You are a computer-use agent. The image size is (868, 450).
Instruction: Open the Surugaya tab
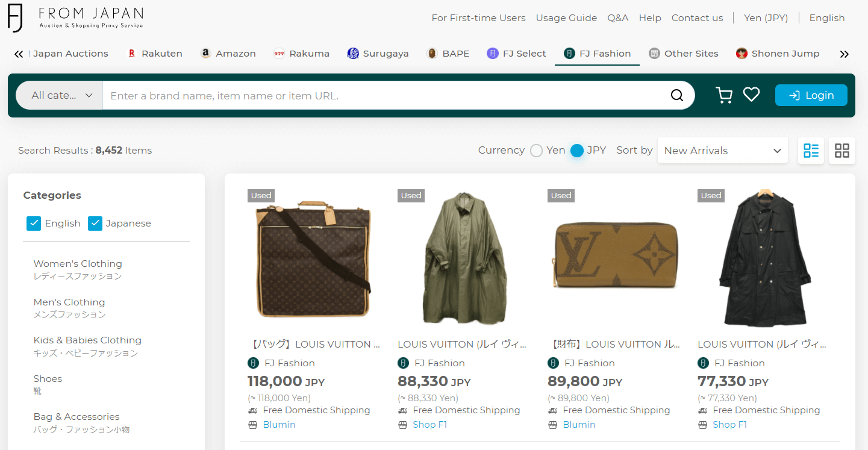(x=378, y=54)
